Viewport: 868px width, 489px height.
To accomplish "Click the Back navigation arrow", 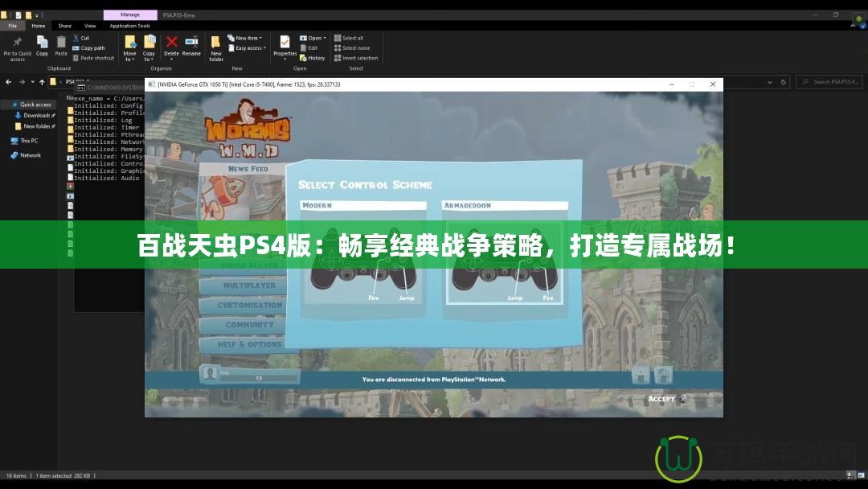I will 8,82.
